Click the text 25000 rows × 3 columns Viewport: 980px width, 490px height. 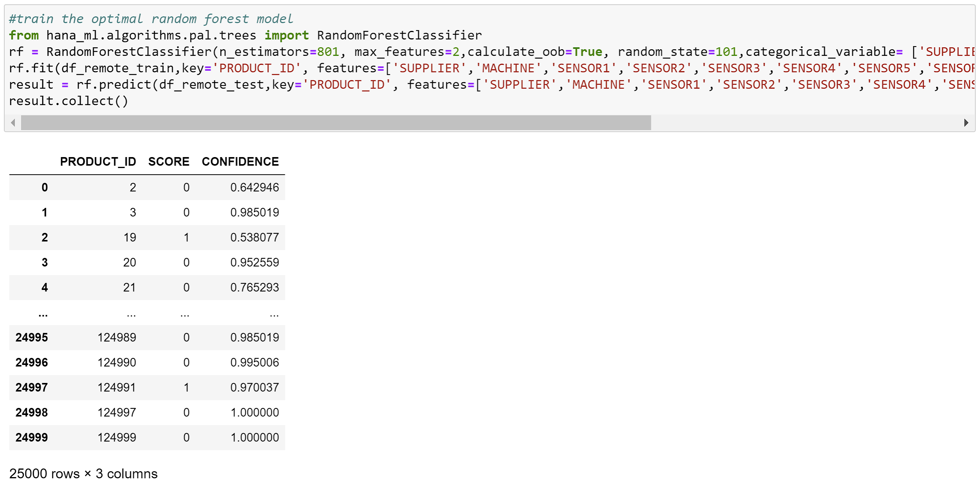click(83, 474)
